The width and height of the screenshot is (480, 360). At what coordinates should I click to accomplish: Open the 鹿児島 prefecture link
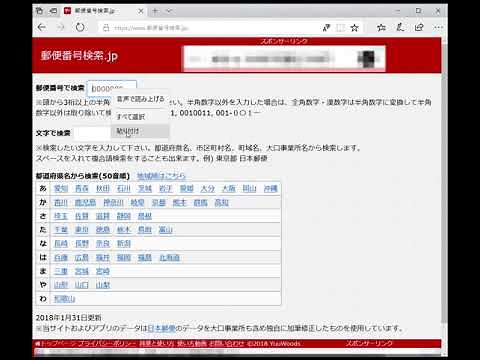[85, 203]
